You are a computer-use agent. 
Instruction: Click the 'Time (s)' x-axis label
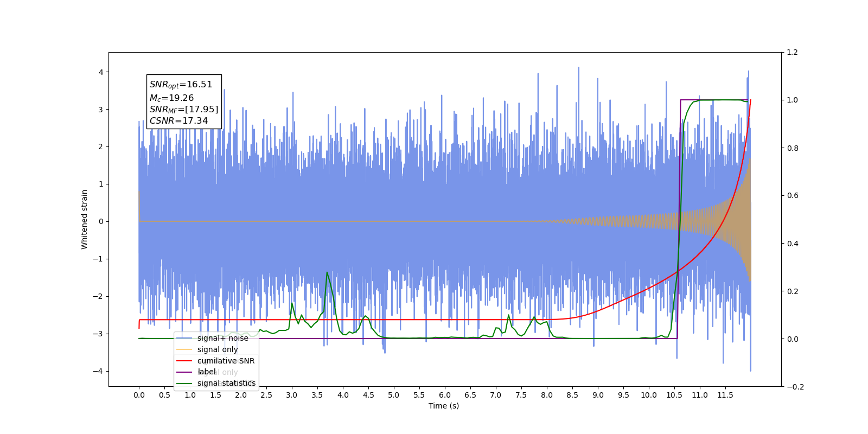pyautogui.click(x=444, y=406)
